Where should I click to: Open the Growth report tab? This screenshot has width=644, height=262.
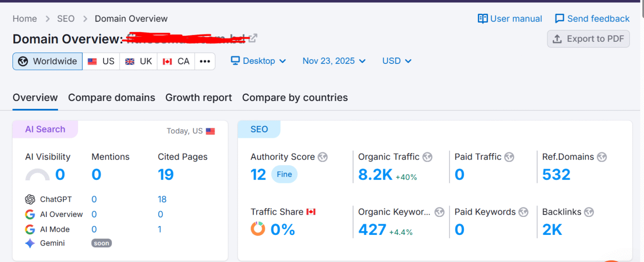click(x=198, y=97)
